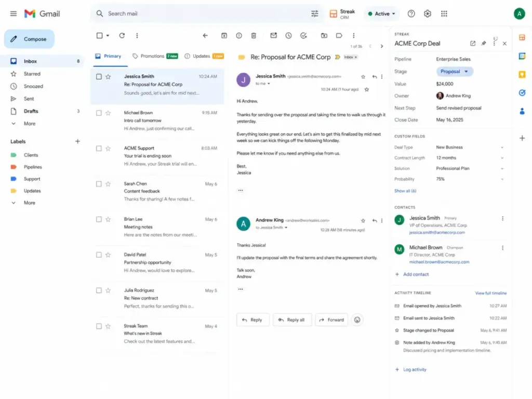Viewport: 532px width, 399px height.
Task: Select the Michael Brown email checkbox
Action: point(99,113)
